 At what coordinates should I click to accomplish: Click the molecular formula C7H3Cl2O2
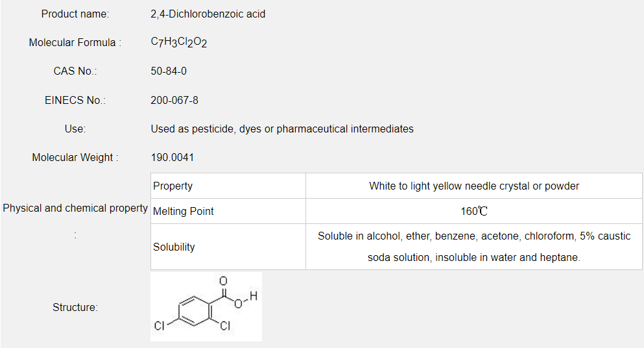(x=179, y=42)
